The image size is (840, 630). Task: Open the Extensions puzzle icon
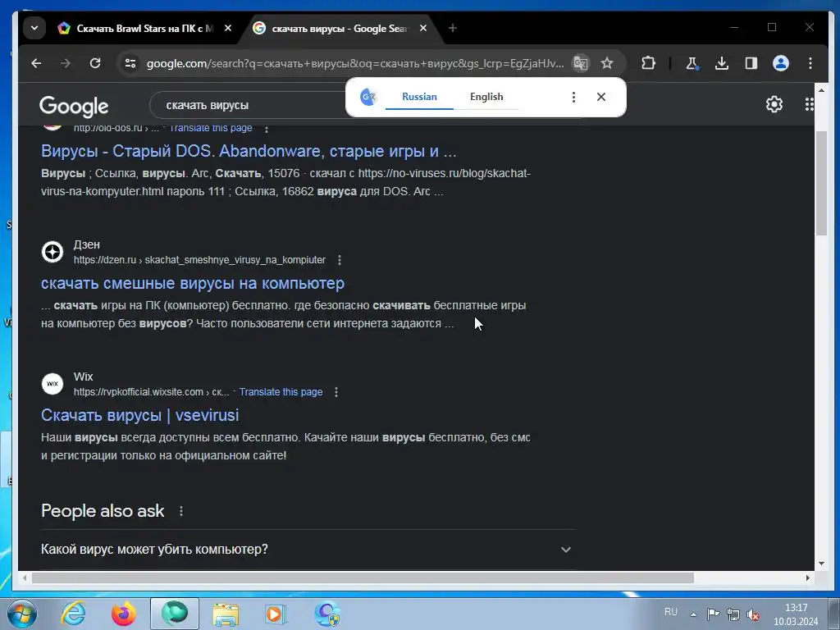[x=648, y=63]
